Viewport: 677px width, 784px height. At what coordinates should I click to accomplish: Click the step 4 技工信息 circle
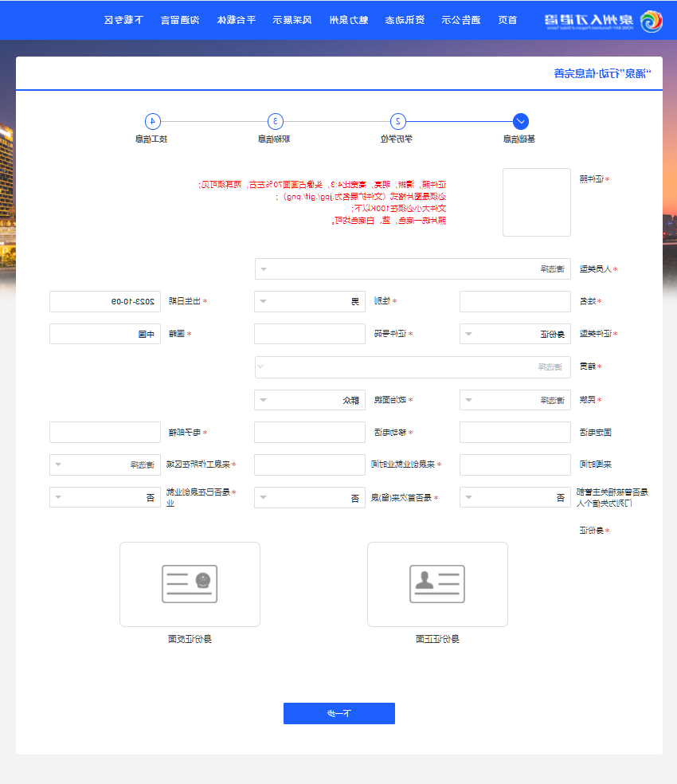pos(152,121)
